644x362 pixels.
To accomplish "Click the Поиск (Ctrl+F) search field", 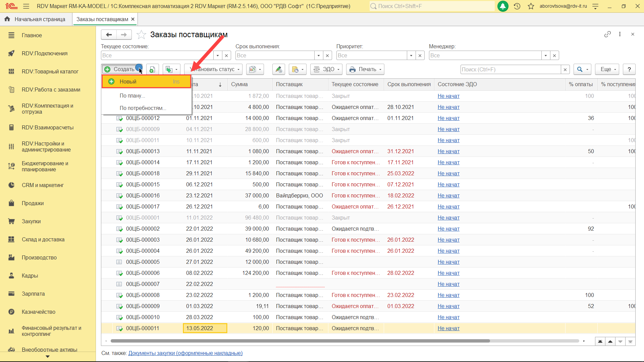I will coord(510,69).
